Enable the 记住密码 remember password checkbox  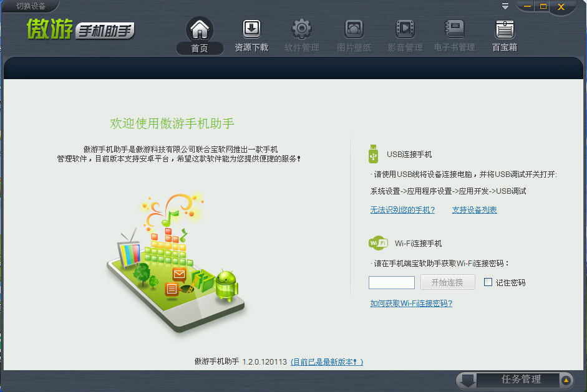click(x=488, y=282)
